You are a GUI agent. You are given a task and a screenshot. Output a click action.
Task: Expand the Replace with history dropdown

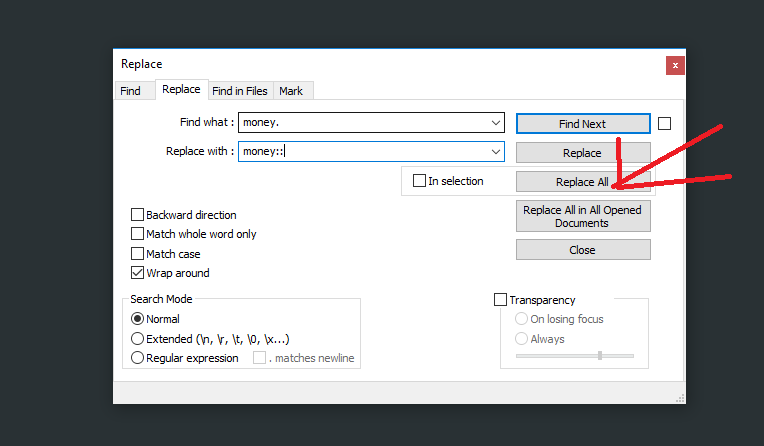(496, 152)
